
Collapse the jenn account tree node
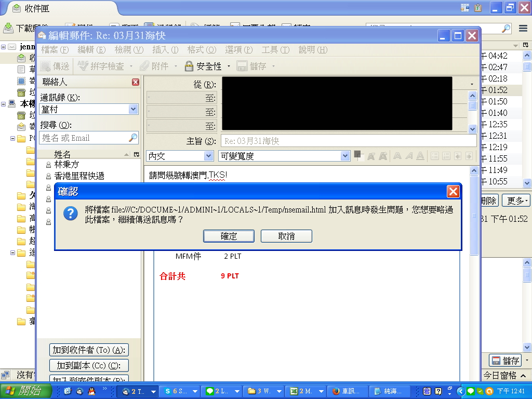pos(4,47)
